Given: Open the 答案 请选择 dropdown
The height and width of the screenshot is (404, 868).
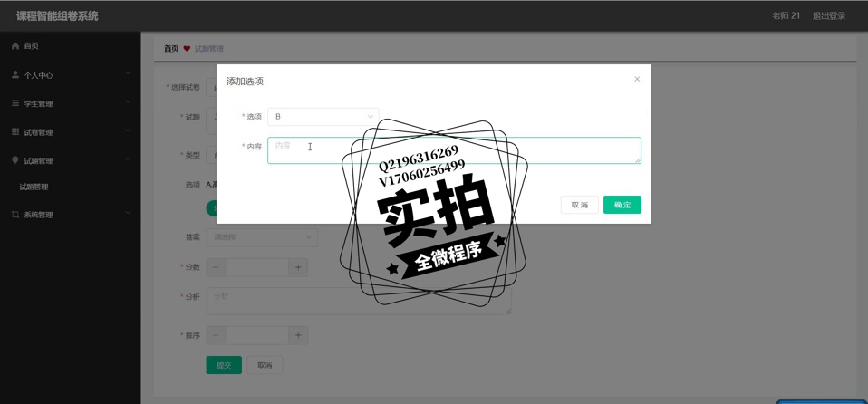Looking at the screenshot, I should pos(262,237).
